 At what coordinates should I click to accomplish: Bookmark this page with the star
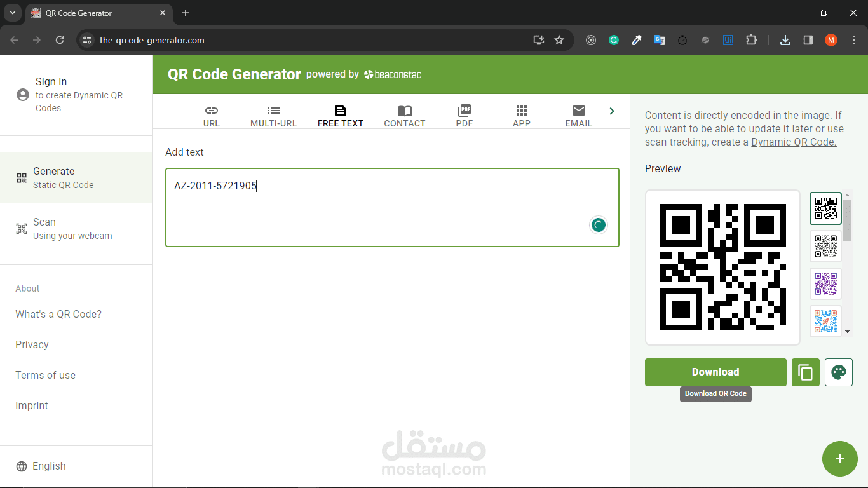(x=559, y=40)
